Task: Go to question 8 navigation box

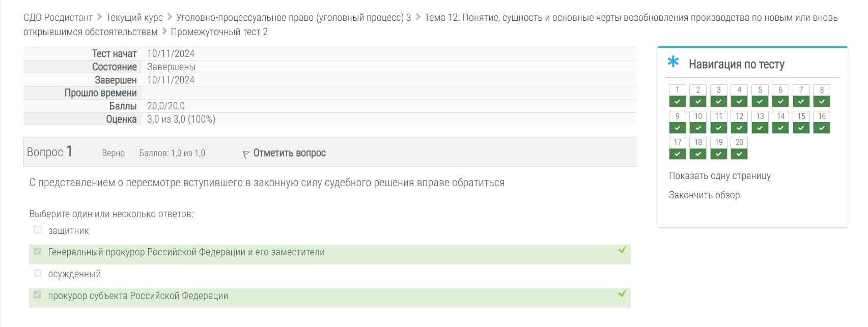Action: click(822, 96)
